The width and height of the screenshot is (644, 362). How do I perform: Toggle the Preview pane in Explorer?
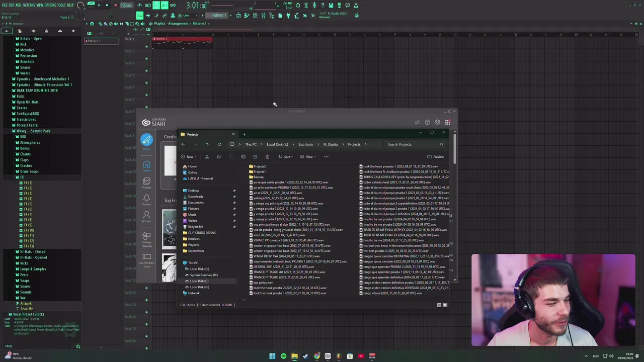tap(436, 157)
